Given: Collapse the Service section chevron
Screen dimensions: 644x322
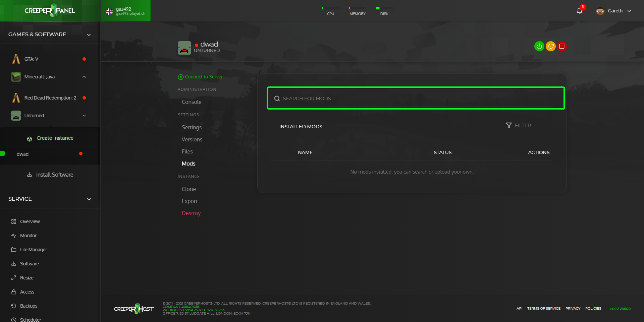Looking at the screenshot, I should point(89,199).
